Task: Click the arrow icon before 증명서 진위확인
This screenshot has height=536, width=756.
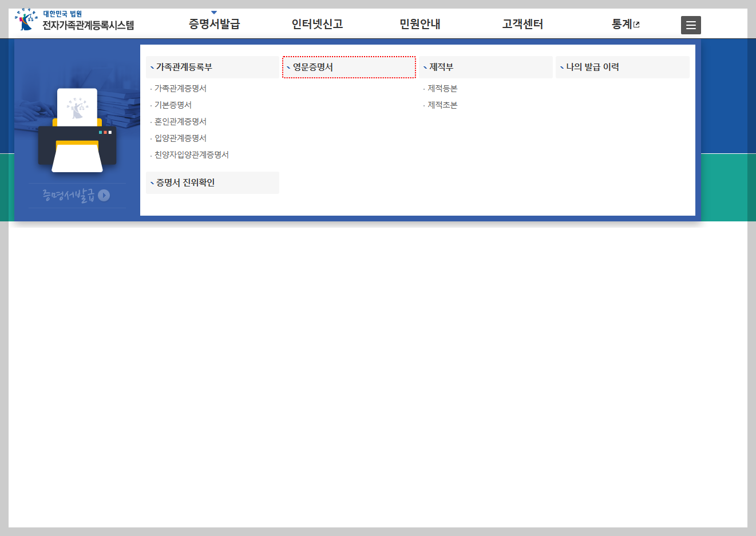Action: click(x=151, y=182)
